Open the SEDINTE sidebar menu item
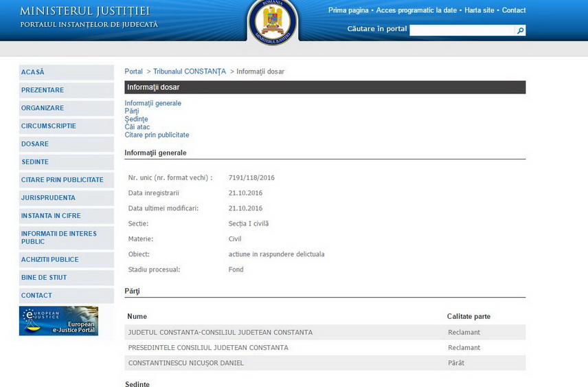 [x=35, y=162]
